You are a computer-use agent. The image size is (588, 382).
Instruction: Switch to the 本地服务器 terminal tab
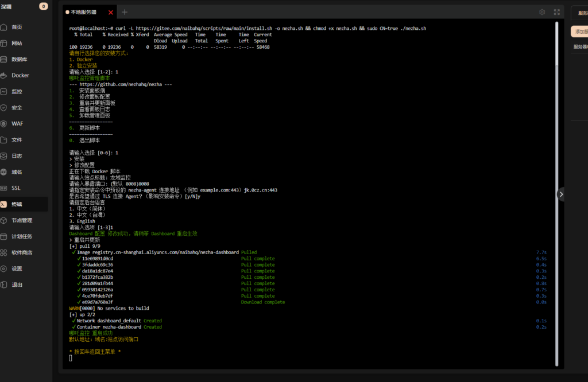click(84, 12)
